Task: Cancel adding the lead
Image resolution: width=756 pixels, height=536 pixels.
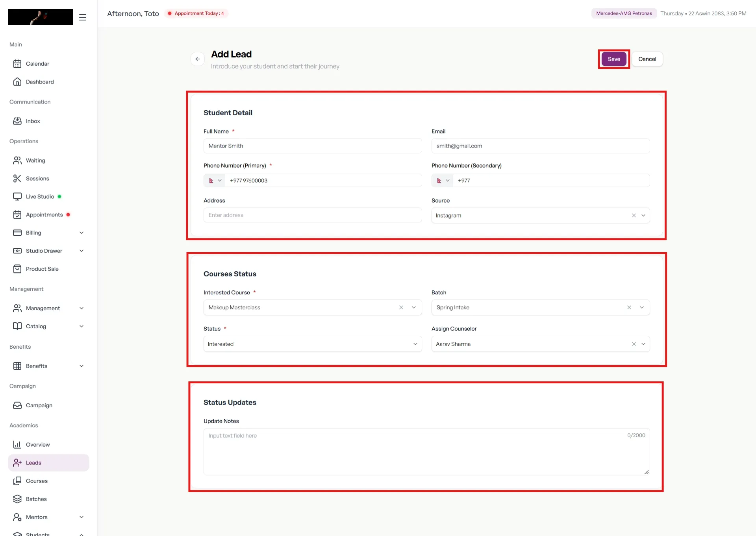Action: pos(647,59)
